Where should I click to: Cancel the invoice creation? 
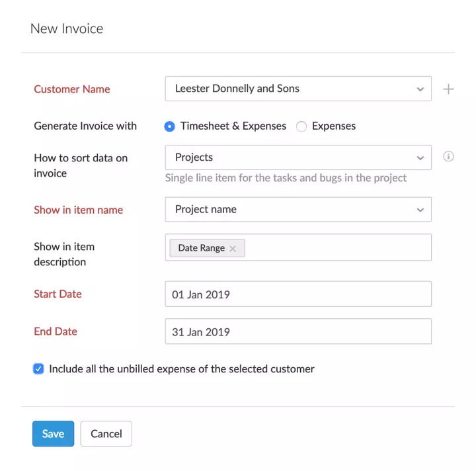pos(106,434)
